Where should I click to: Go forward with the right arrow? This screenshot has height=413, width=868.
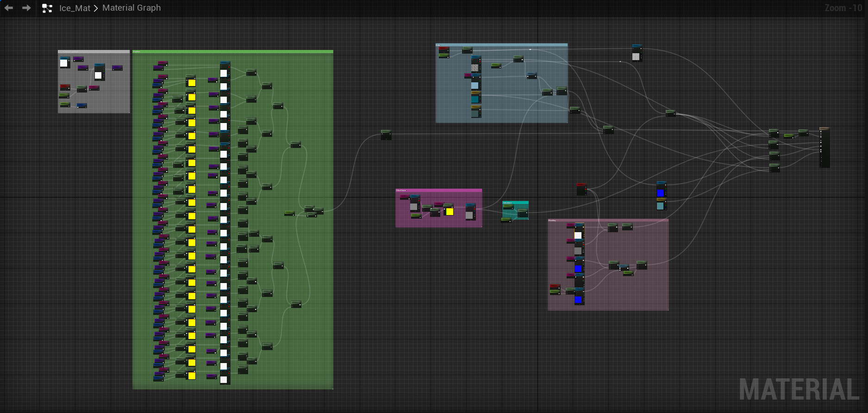click(x=26, y=8)
